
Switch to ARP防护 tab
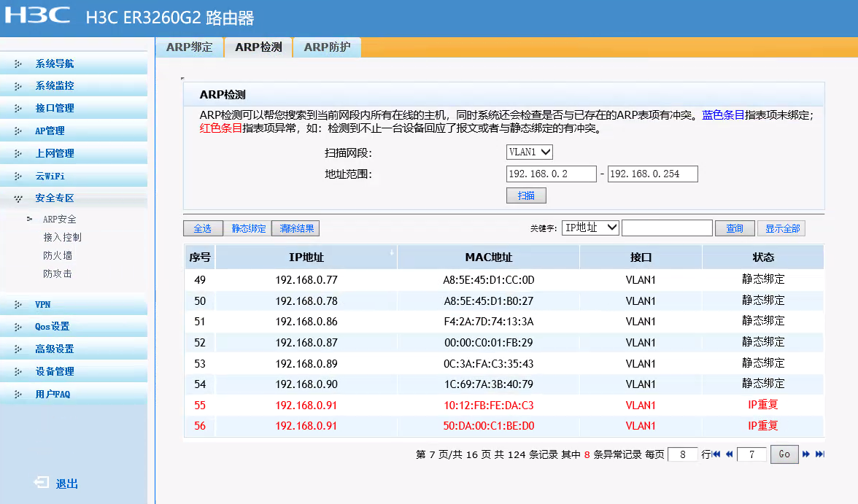(x=327, y=47)
